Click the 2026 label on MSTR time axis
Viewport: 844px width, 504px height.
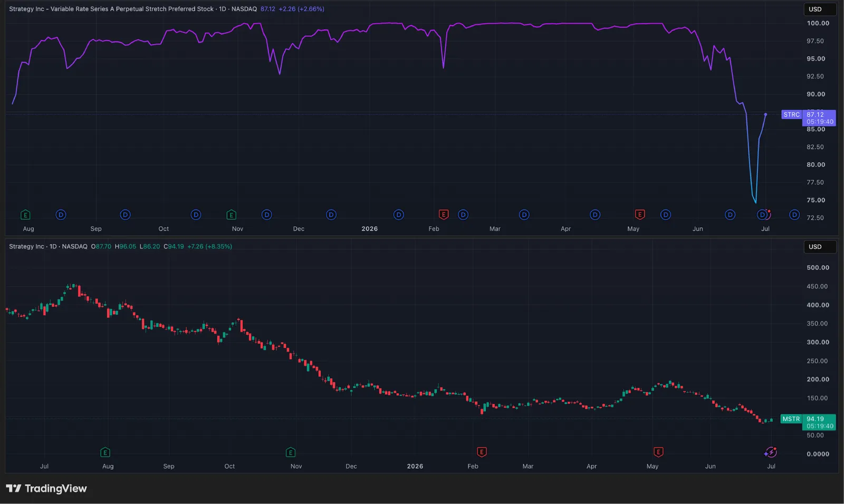click(415, 467)
